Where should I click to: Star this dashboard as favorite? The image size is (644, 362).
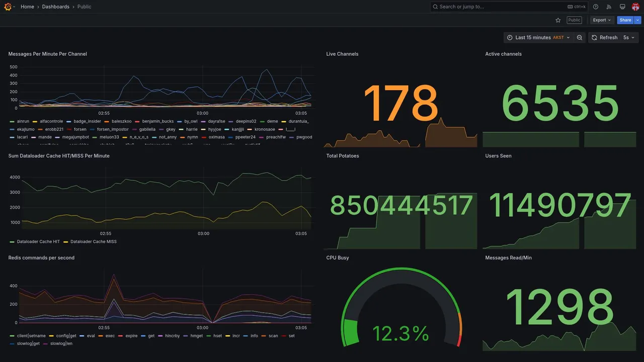pos(558,20)
